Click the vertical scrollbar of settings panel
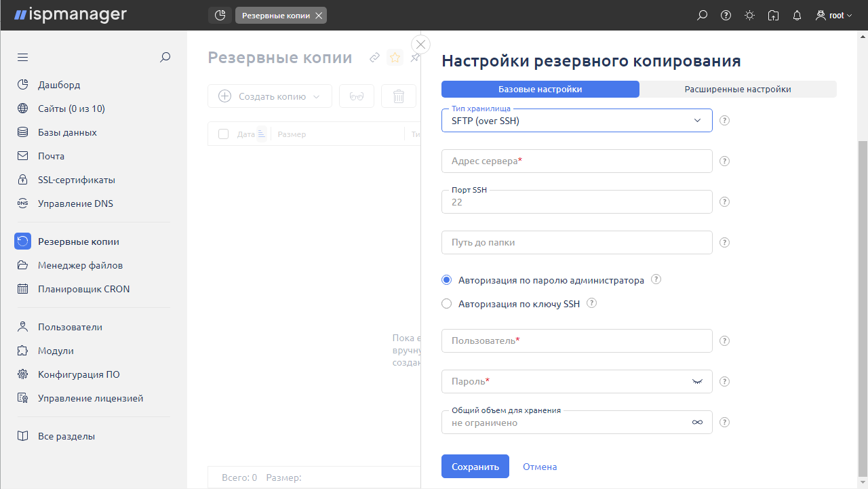Screen dimensions: 868x489 (x=863, y=305)
